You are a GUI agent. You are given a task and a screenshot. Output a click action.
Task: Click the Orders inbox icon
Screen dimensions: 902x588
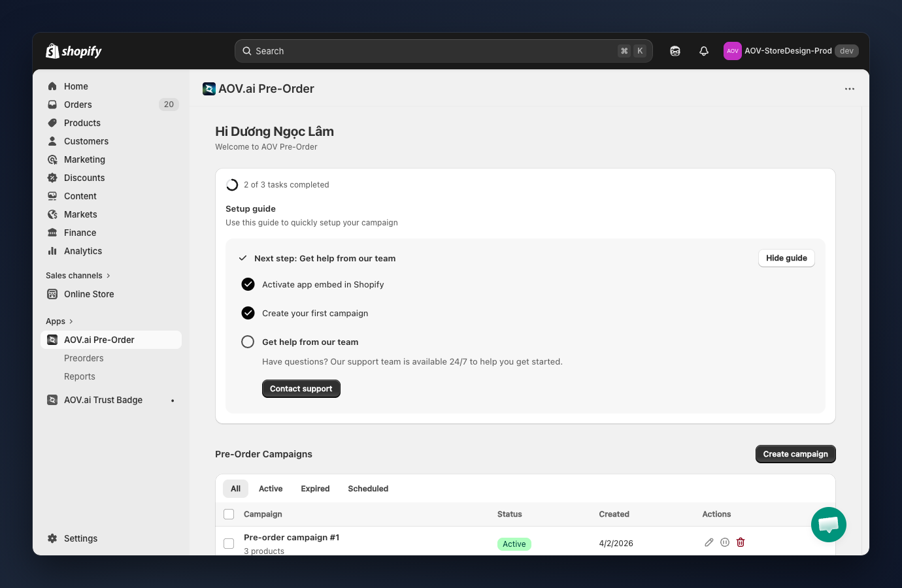pyautogui.click(x=52, y=105)
